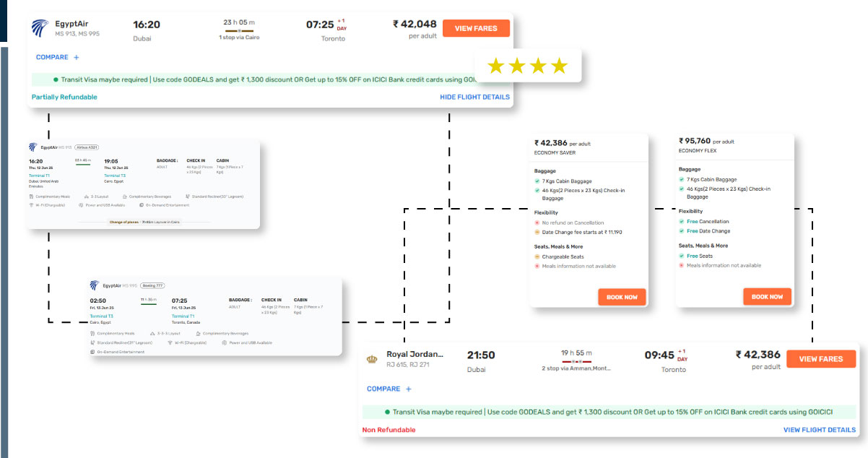Click the Standard Recliner legroom icon
The width and height of the screenshot is (868, 458).
[x=186, y=196]
